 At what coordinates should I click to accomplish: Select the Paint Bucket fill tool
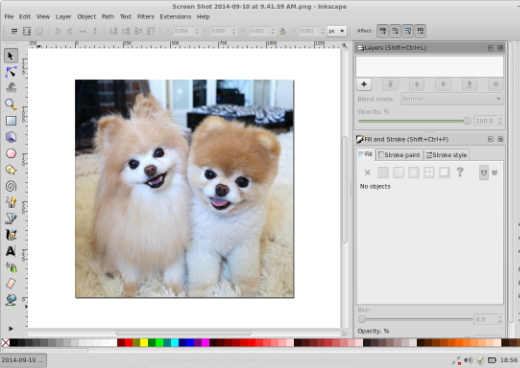(11, 300)
